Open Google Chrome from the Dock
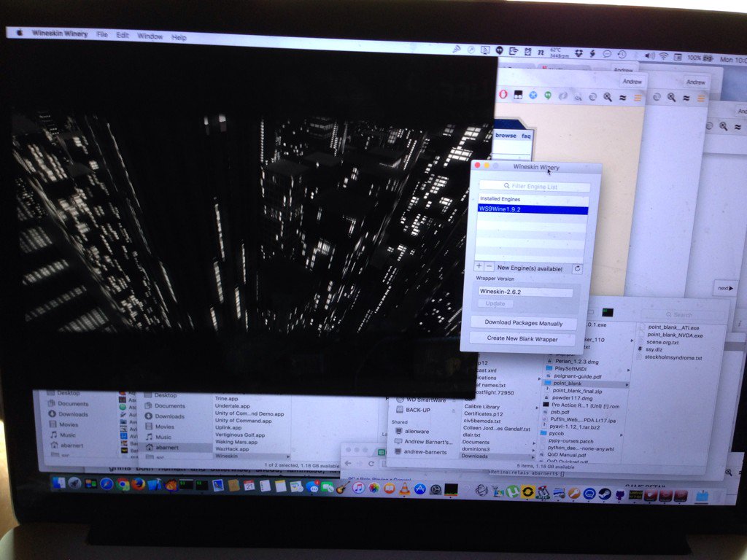 pyautogui.click(x=123, y=484)
